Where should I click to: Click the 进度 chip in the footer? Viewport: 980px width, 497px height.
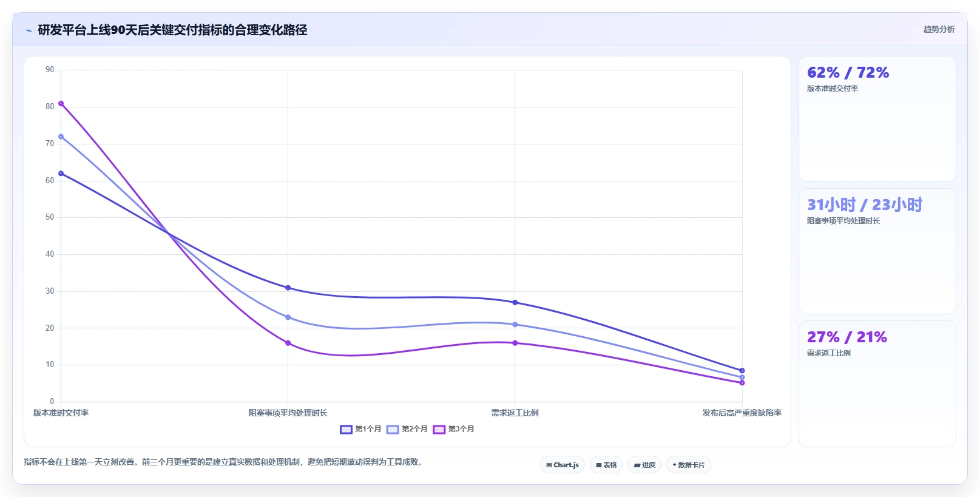pyautogui.click(x=644, y=465)
